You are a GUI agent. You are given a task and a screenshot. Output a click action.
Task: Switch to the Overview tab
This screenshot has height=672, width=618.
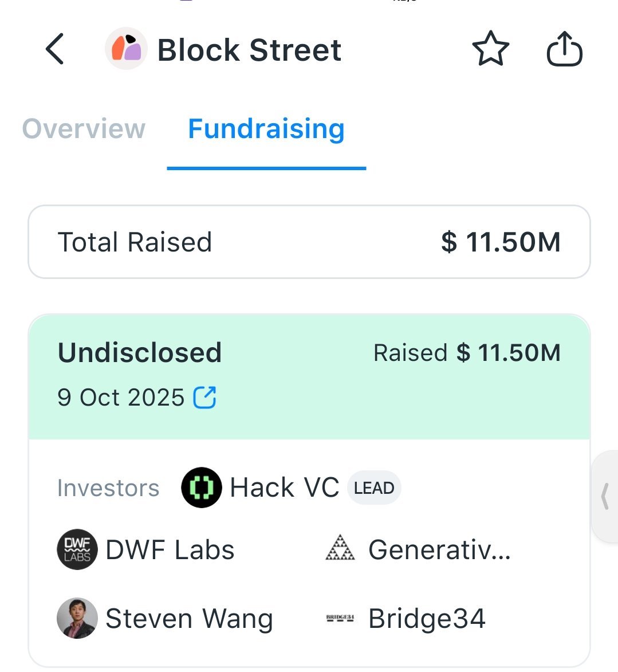[84, 129]
